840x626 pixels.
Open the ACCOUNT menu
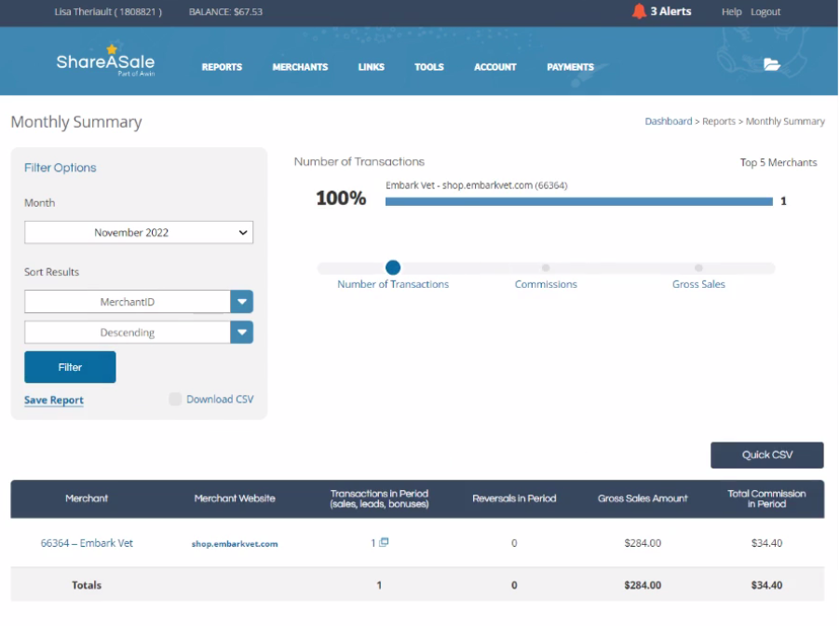point(495,67)
